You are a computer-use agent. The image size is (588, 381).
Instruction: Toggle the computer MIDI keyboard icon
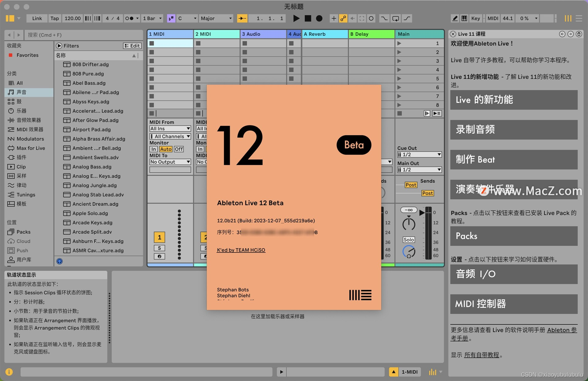point(464,18)
